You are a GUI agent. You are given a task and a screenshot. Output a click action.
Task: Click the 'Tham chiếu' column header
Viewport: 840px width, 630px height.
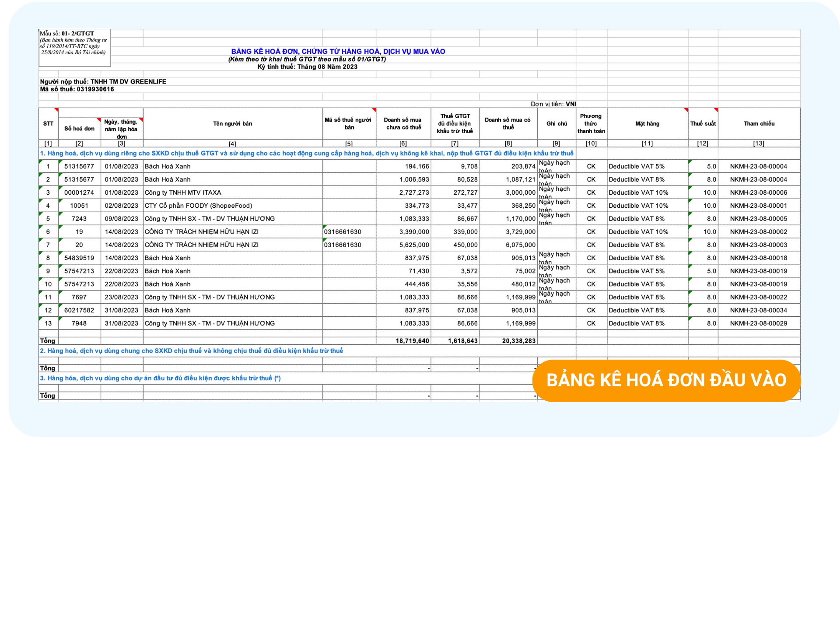[759, 124]
